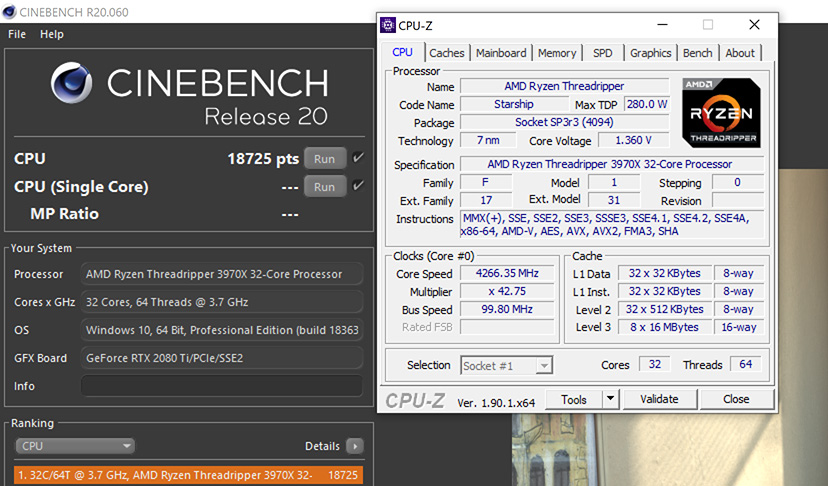Run the CPU (Single Core) benchmark
Viewport: 828px width, 486px height.
325,187
